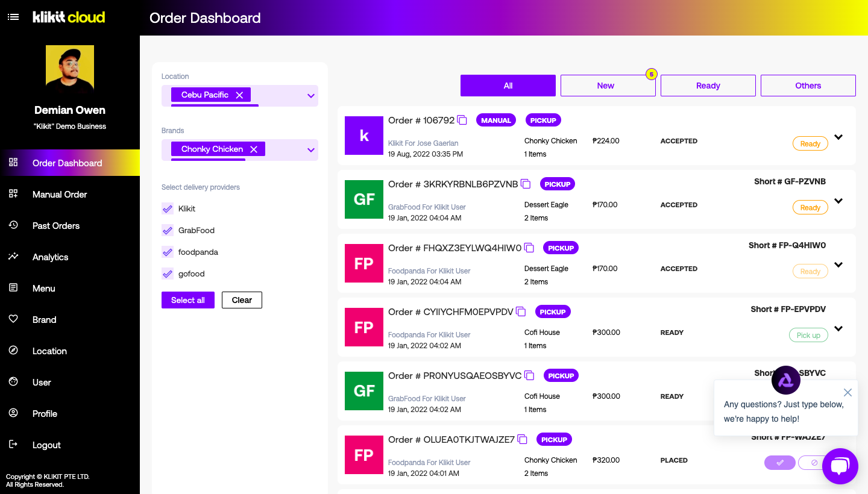
Task: Click the ₱224.00 order amount
Action: point(606,141)
